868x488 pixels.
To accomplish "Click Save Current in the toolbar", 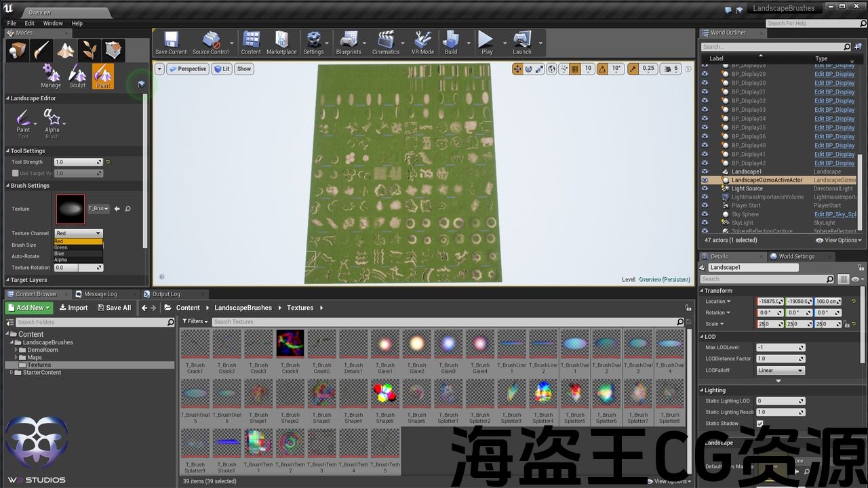I will pyautogui.click(x=171, y=43).
